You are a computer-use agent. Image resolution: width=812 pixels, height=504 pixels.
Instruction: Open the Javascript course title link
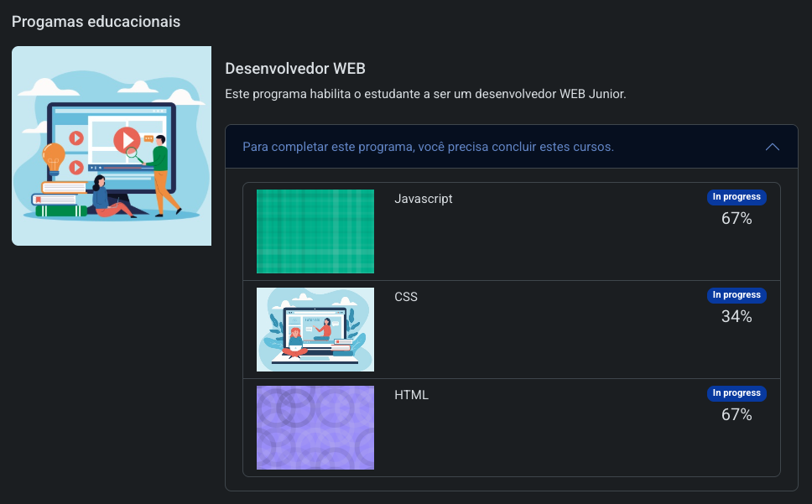(x=423, y=199)
